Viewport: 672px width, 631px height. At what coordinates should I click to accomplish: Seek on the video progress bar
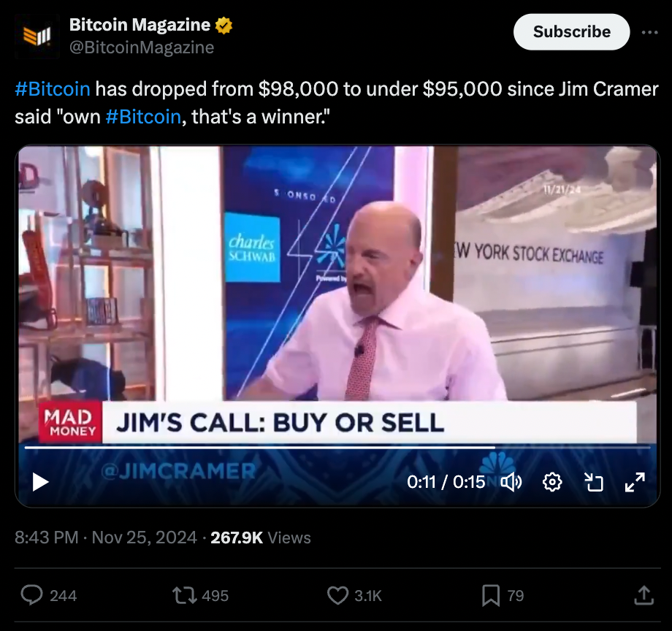pos(337,448)
